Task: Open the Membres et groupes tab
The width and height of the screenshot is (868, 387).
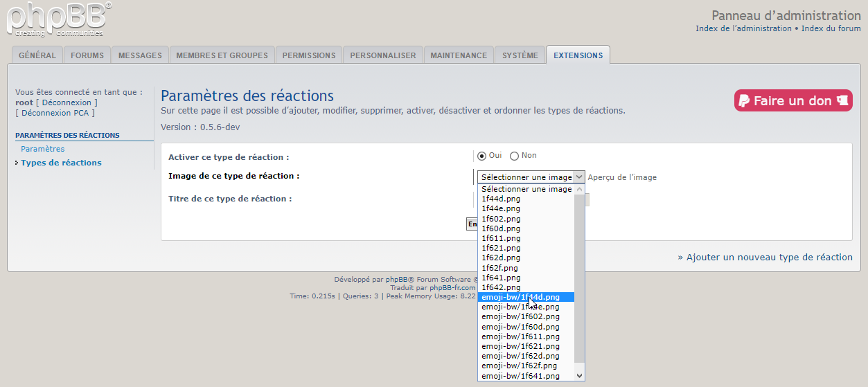Action: pos(222,55)
